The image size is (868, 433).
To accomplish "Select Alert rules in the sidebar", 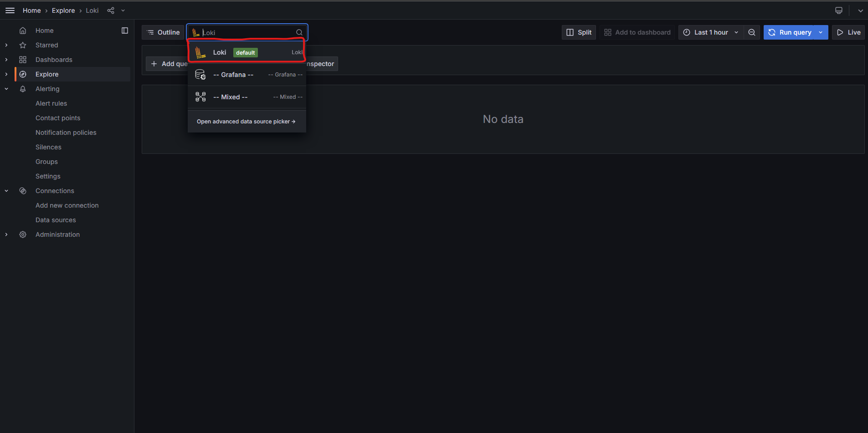I will tap(51, 103).
